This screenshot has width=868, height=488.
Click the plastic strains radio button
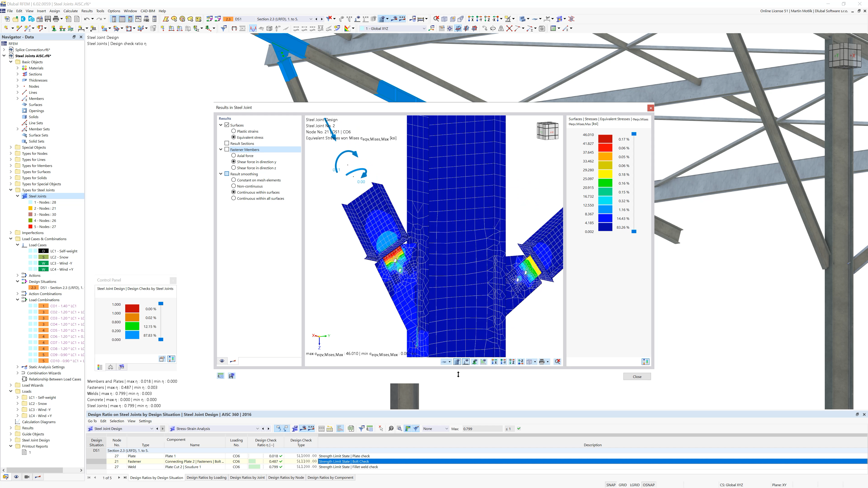click(x=233, y=131)
